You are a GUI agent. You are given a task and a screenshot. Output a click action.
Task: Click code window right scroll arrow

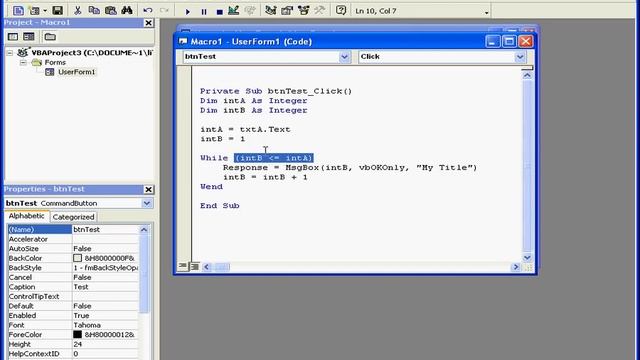pos(516,267)
